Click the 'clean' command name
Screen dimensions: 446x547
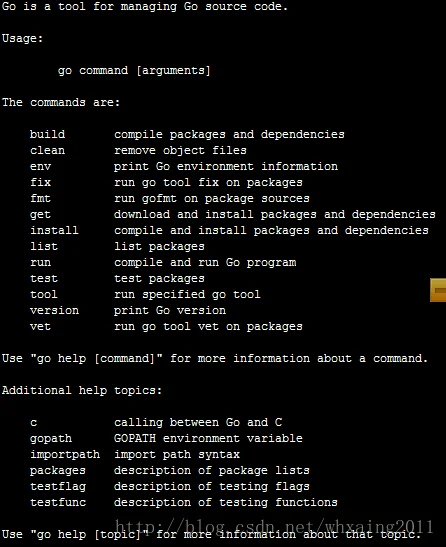tap(47, 150)
